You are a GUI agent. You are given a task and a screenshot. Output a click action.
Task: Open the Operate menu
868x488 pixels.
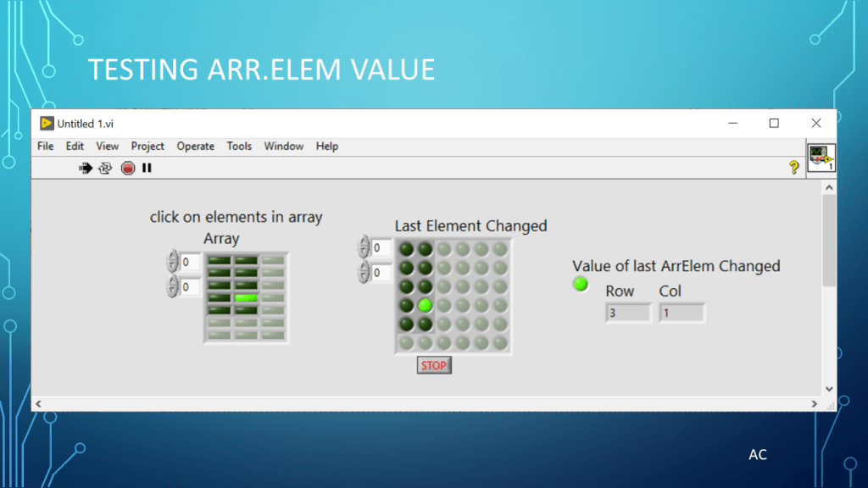tap(195, 147)
